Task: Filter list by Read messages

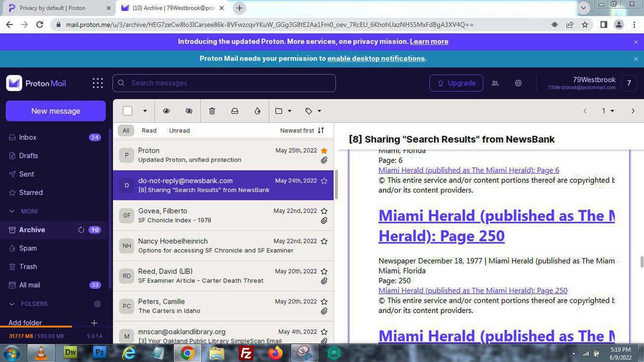Action: pos(149,130)
